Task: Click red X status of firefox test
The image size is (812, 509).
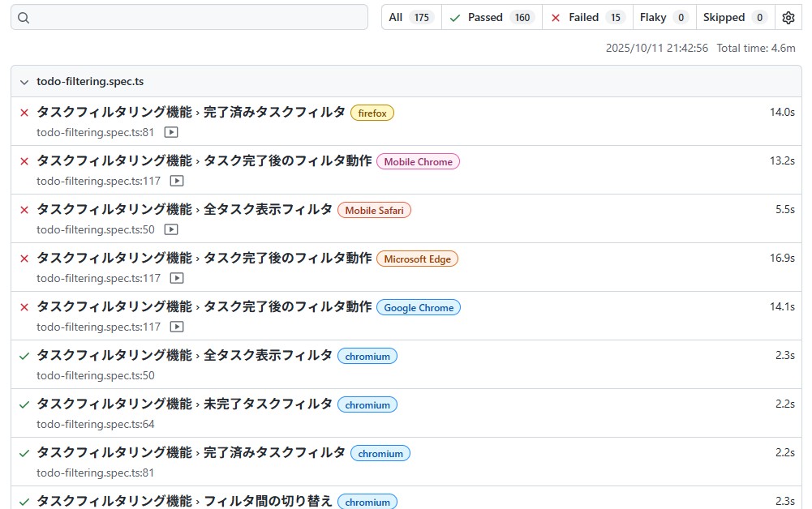Action: 24,113
